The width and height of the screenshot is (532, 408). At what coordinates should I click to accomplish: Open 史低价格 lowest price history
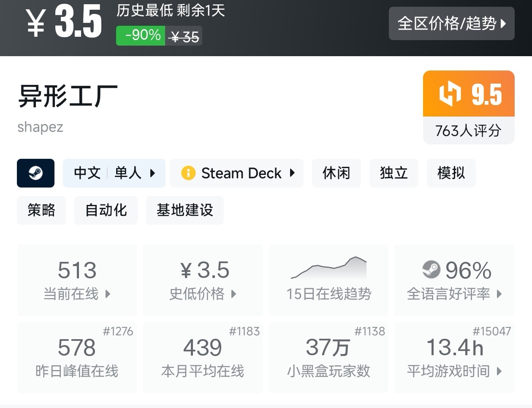233,294
